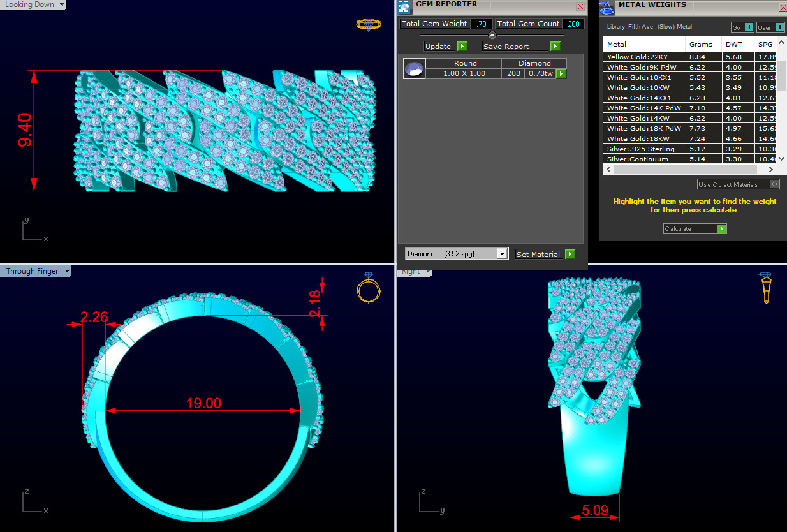787x532 pixels.
Task: Click the Total Gem Weight value field
Action: tap(481, 24)
